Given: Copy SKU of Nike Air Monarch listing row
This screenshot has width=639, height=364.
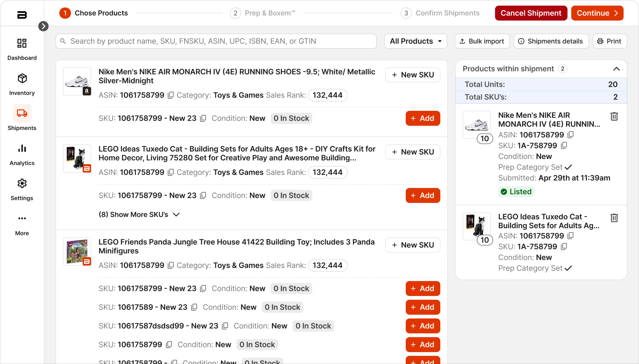Looking at the screenshot, I should click(x=203, y=118).
